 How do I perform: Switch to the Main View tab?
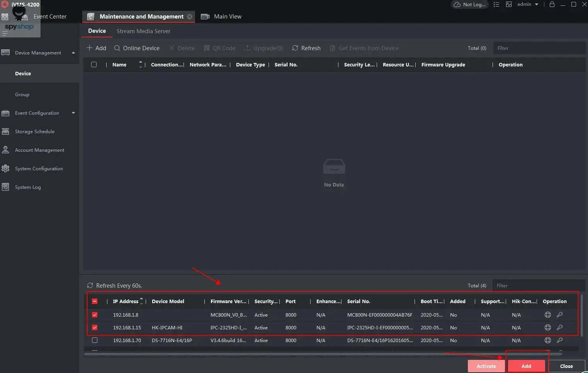click(227, 17)
